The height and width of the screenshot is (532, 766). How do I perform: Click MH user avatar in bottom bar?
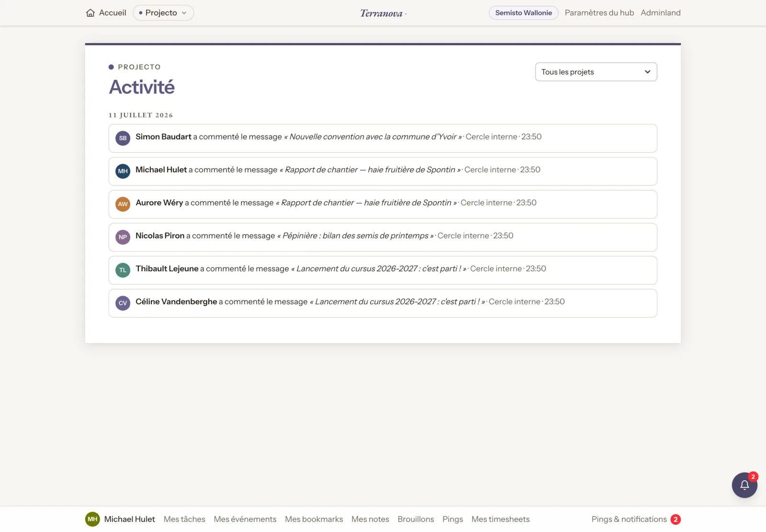click(x=92, y=519)
